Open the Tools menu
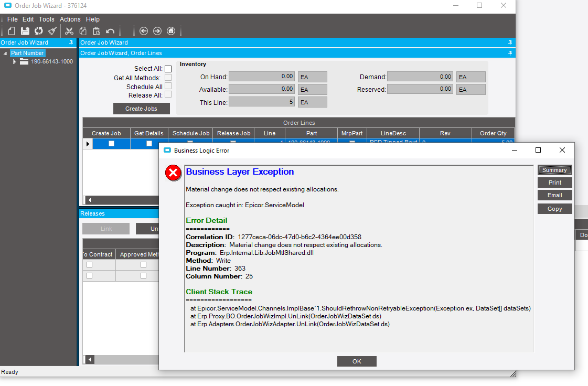This screenshot has width=588, height=386. [x=47, y=19]
